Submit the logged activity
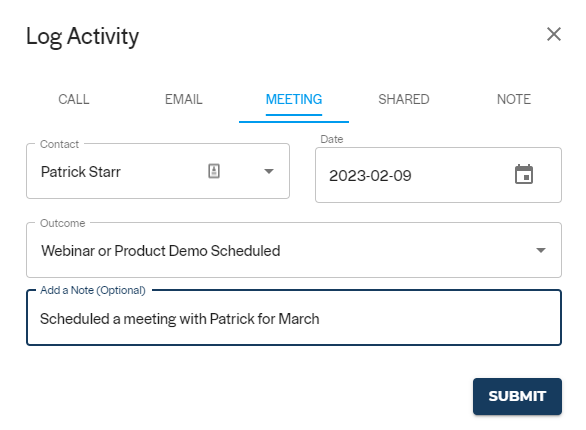The image size is (586, 430). pyautogui.click(x=517, y=396)
